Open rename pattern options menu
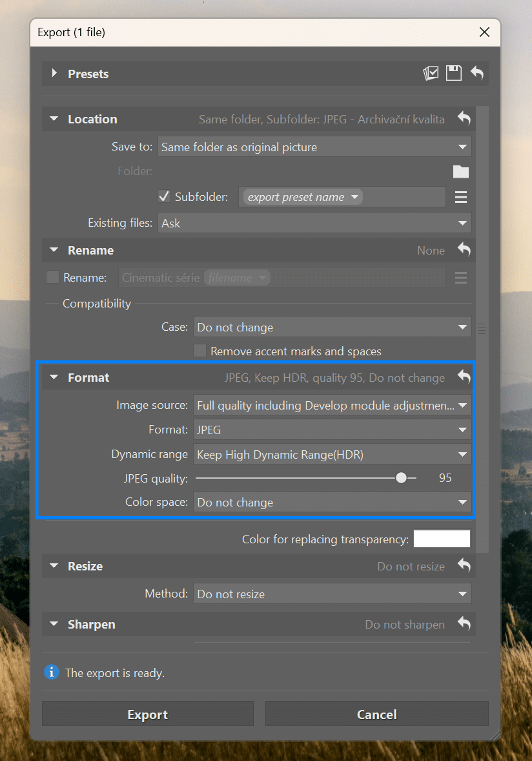The height and width of the screenshot is (761, 532). click(461, 278)
